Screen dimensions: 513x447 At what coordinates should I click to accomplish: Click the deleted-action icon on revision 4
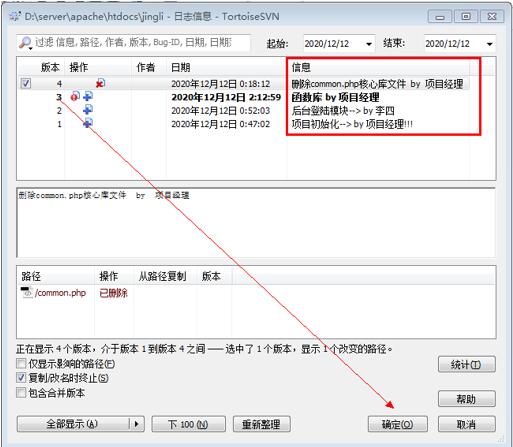point(100,83)
